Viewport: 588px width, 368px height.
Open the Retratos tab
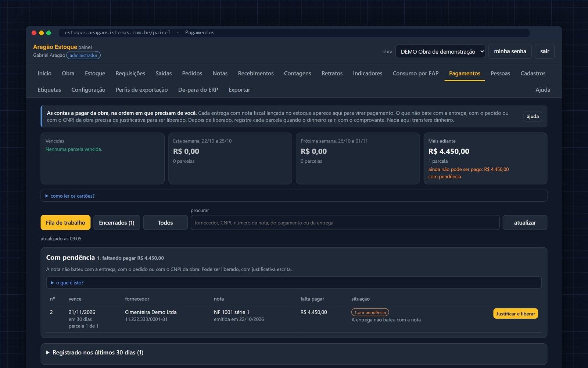coord(332,73)
